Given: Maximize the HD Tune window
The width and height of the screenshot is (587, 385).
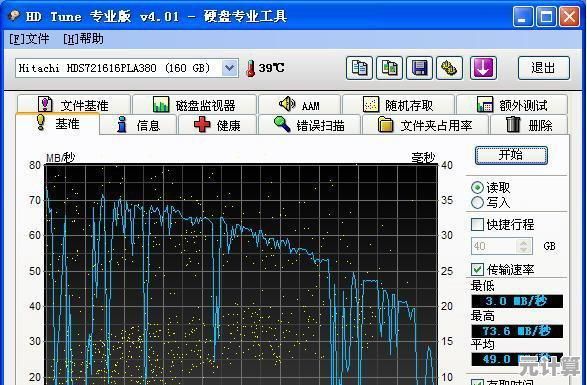Looking at the screenshot, I should click(x=546, y=16).
